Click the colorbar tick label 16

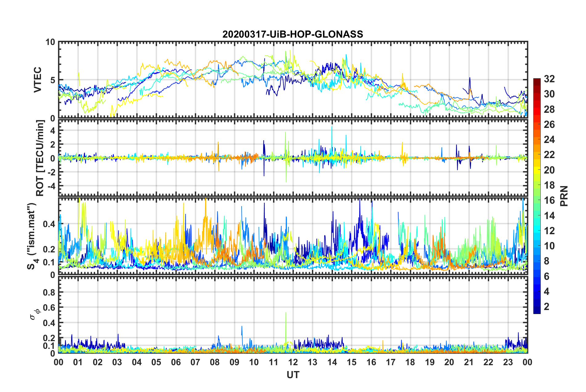pyautogui.click(x=549, y=200)
